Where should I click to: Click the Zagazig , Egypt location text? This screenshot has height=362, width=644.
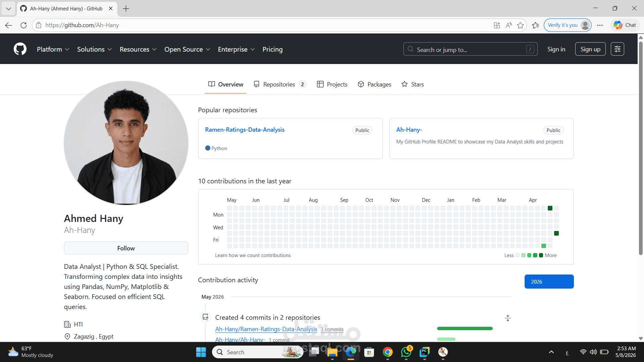(94, 337)
